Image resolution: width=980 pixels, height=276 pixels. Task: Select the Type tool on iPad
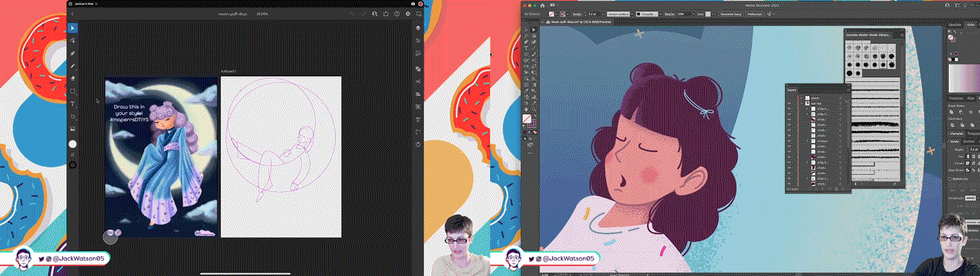coord(73,103)
